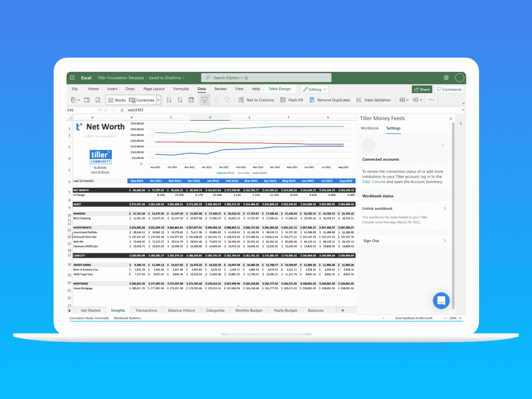Open the Get Data dropdown arrow

coord(79,100)
